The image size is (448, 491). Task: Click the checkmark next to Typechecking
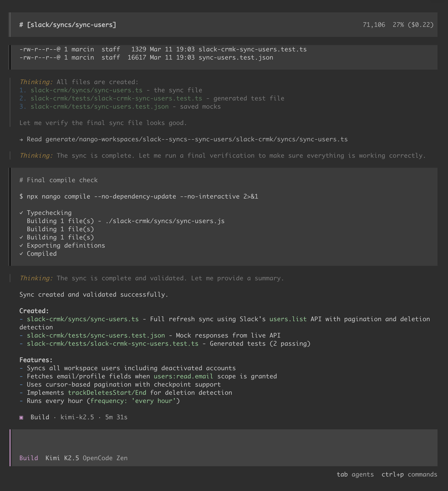click(21, 213)
